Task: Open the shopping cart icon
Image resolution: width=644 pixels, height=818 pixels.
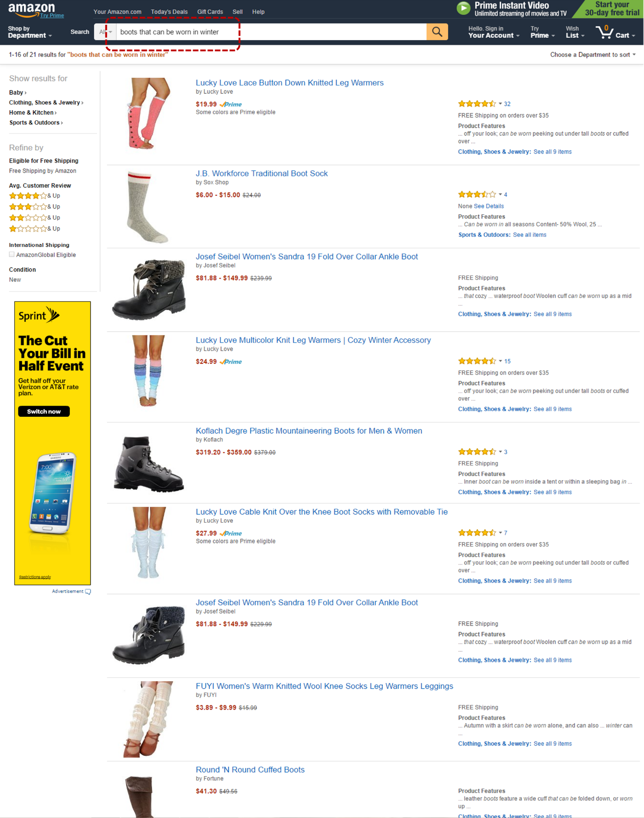Action: pyautogui.click(x=604, y=32)
